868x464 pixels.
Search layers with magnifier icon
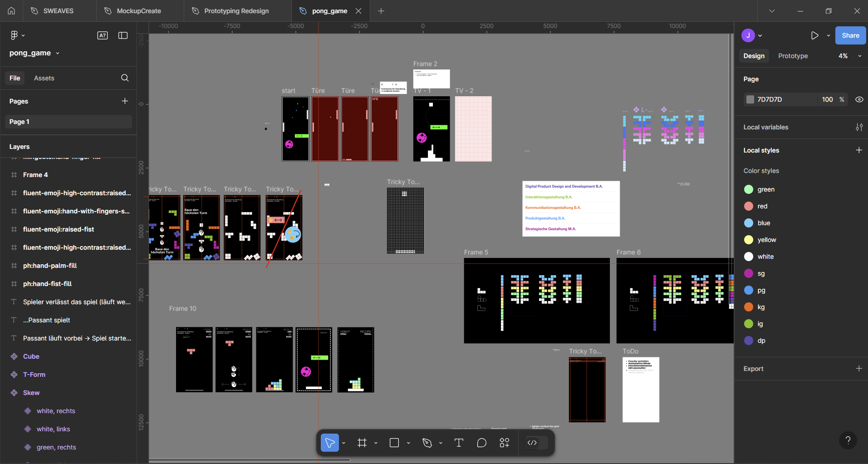coord(125,78)
